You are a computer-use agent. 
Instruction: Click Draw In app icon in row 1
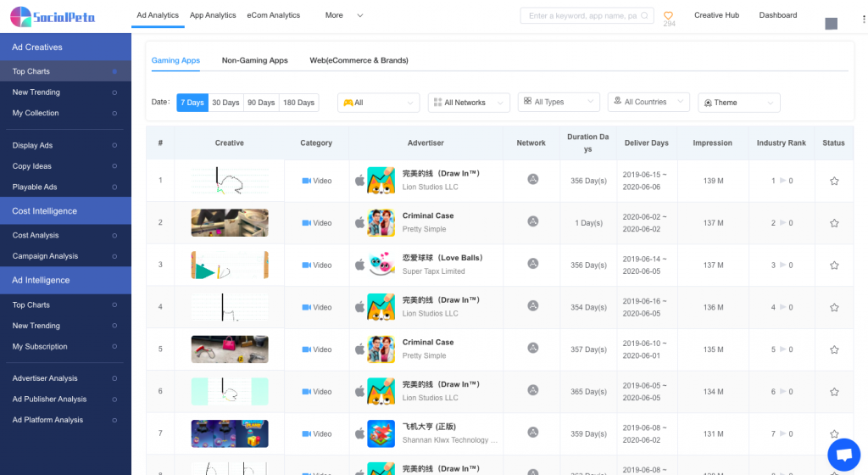coord(381,181)
